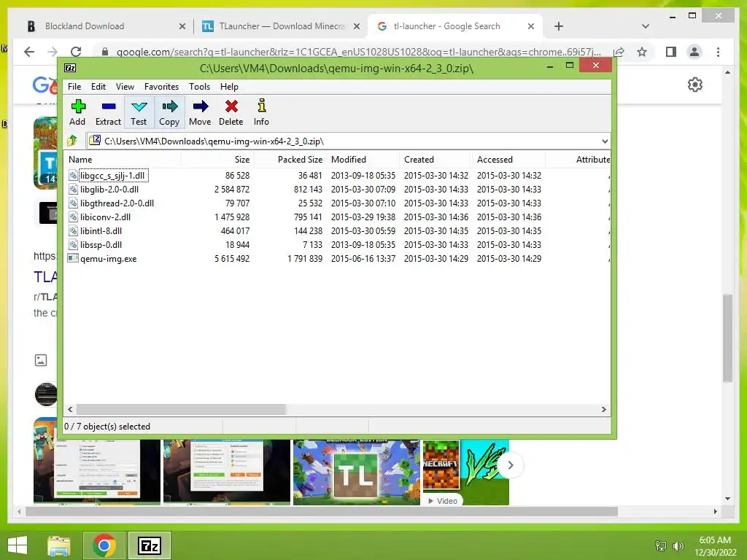Screen dimensions: 747x560
Task: Click the Chrome address bar URL
Action: pos(358,52)
